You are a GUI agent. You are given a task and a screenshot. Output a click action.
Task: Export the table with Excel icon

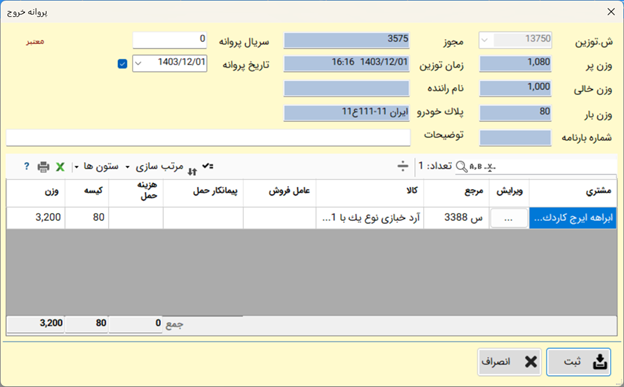(x=60, y=166)
